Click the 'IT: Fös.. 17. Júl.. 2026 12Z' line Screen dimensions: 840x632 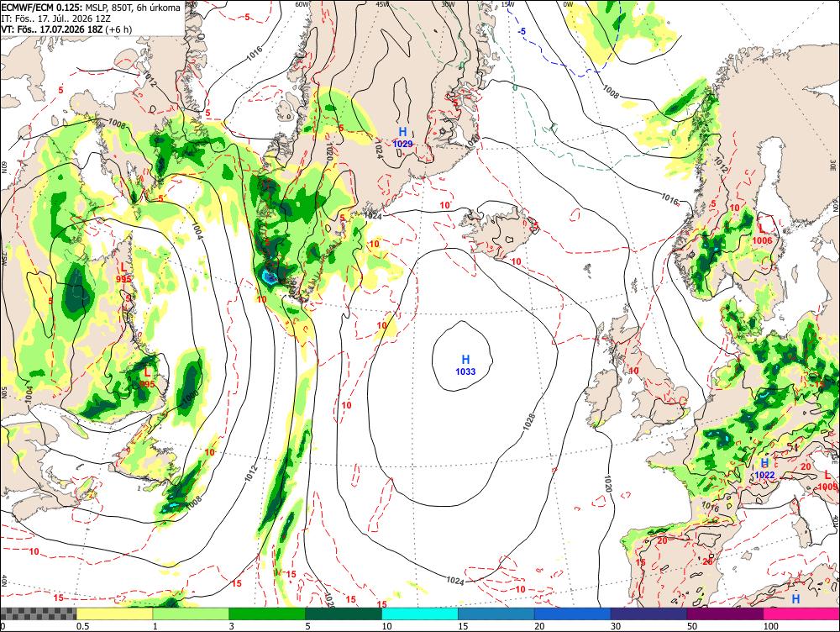(56, 18)
